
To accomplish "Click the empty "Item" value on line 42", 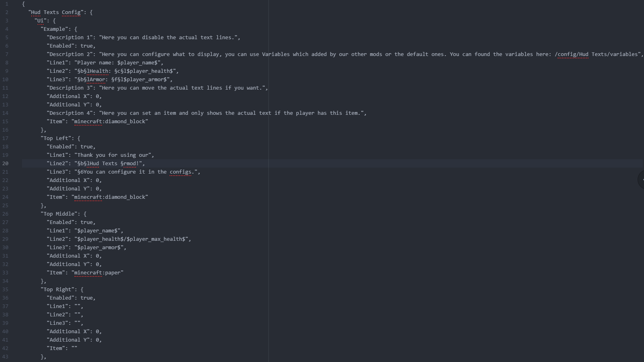I will 74,348.
